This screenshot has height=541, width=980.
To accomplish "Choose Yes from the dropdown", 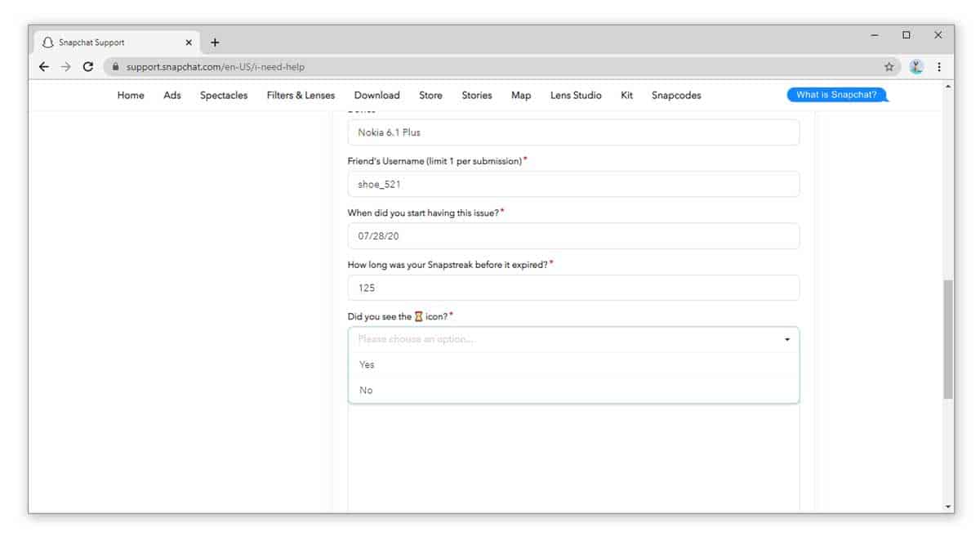I will click(x=573, y=364).
